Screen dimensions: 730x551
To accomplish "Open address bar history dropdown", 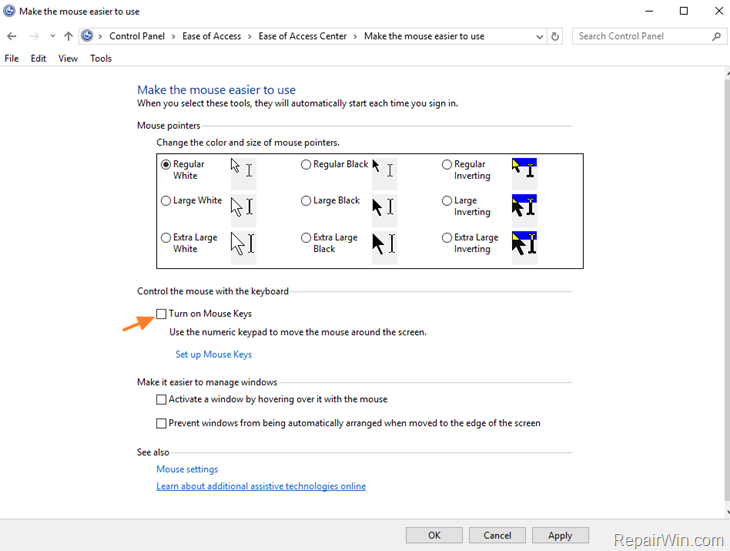I will click(540, 36).
